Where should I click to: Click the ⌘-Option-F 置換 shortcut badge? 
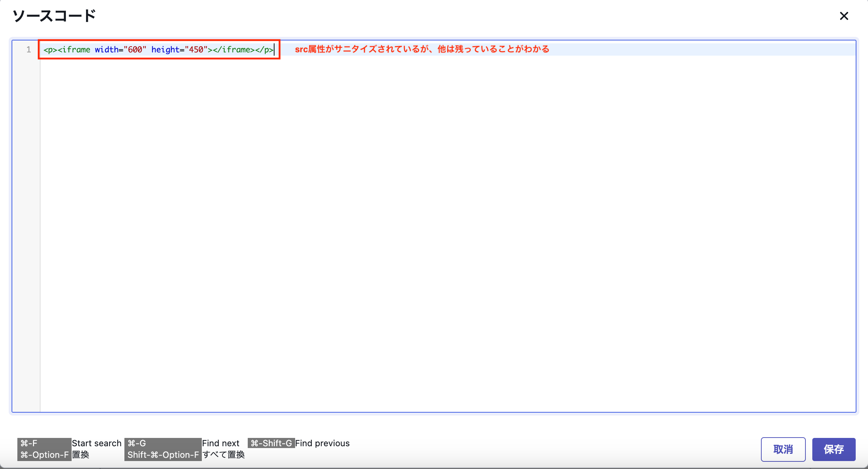point(44,455)
